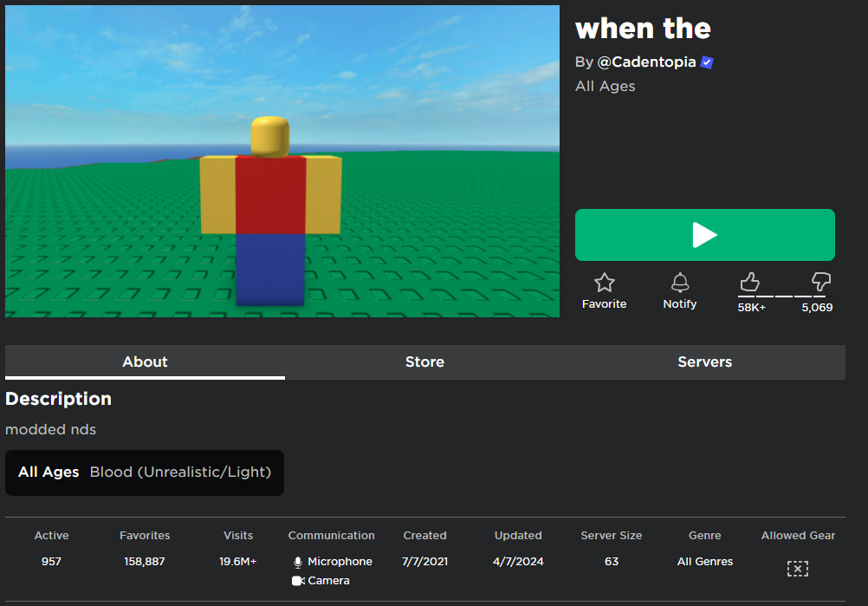
Task: Click the thumbs down dislike icon
Action: pos(821,282)
